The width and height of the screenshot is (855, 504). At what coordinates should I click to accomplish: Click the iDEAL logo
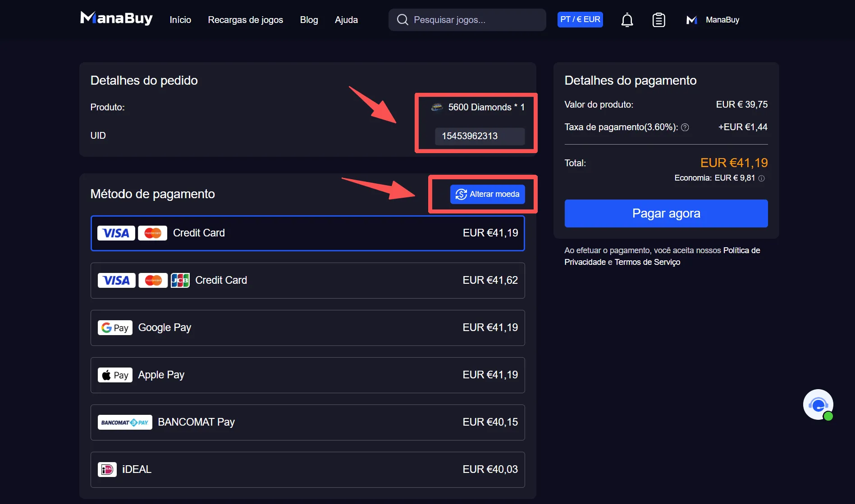click(x=107, y=469)
